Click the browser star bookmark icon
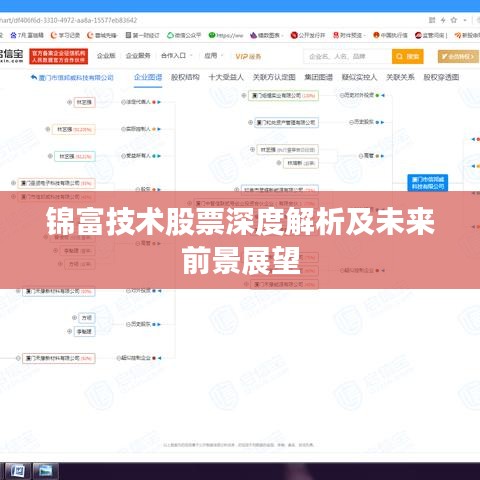 pyautogui.click(x=454, y=20)
